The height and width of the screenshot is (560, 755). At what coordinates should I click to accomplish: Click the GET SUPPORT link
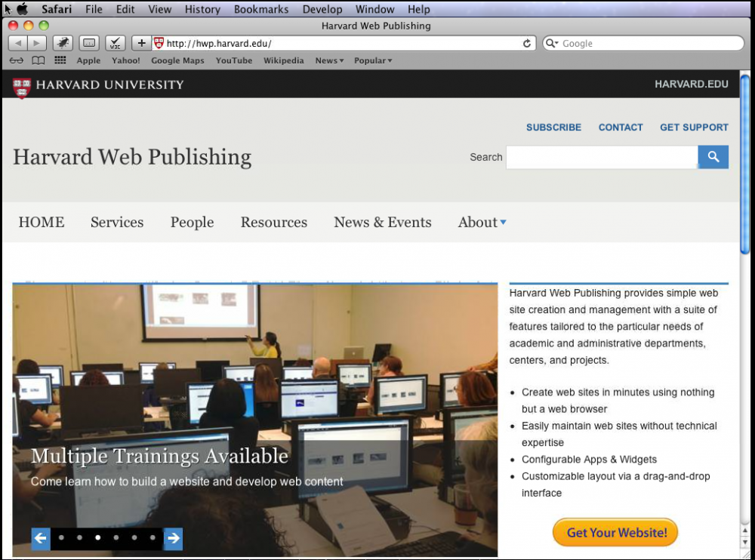[x=694, y=127]
